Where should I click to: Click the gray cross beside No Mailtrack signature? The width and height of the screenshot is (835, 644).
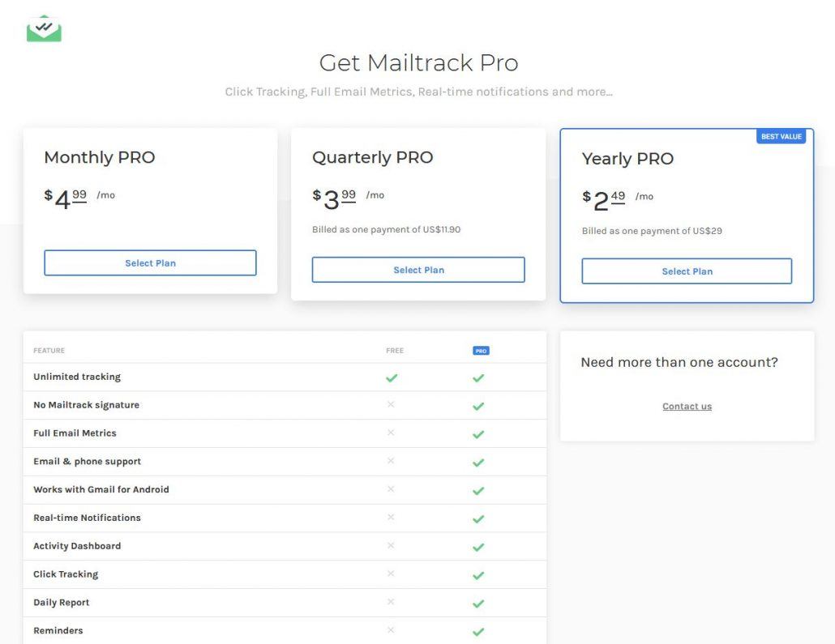pyautogui.click(x=392, y=405)
